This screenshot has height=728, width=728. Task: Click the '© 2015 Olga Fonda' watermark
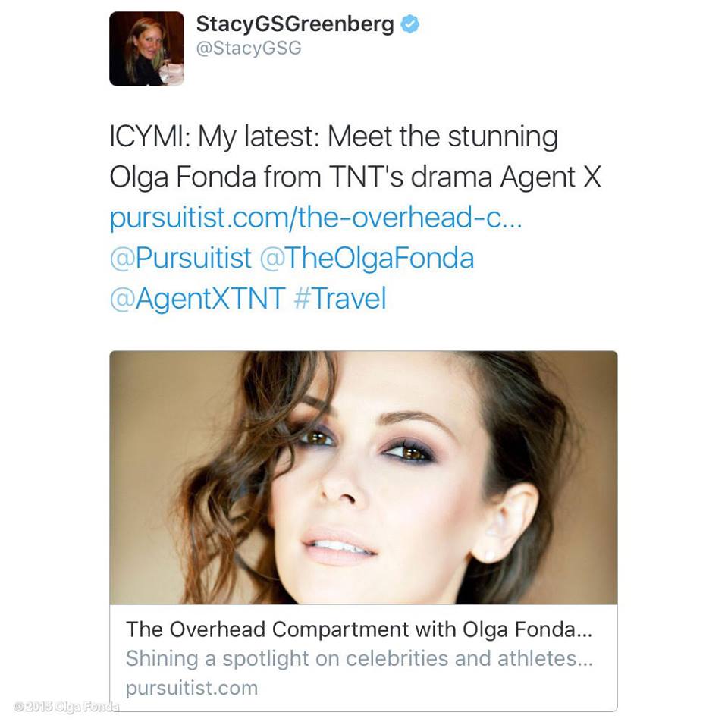(67, 707)
